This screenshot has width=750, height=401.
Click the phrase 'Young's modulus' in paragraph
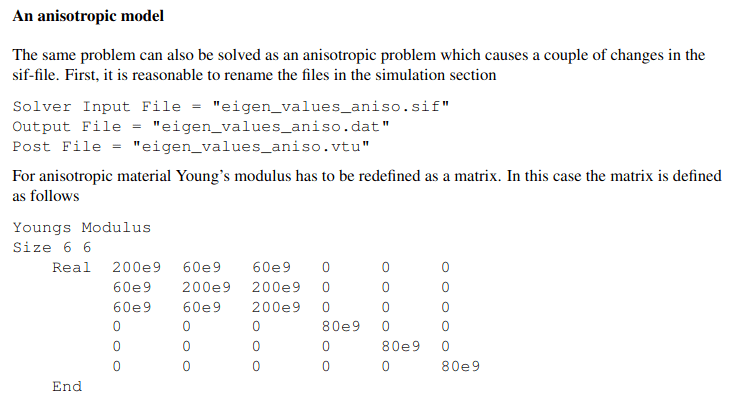[233, 176]
